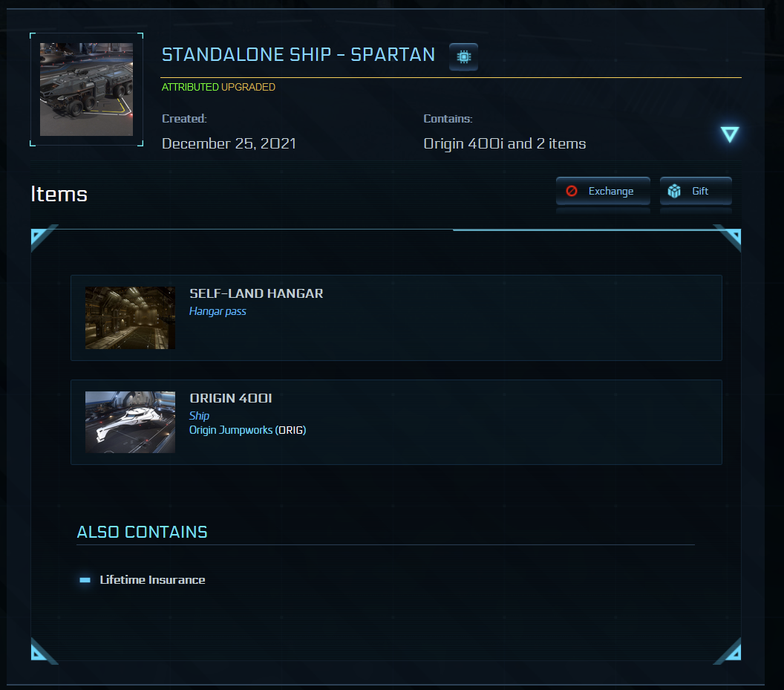The width and height of the screenshot is (784, 690).
Task: Select the "Self-Land Hangar" item title
Action: (x=256, y=293)
